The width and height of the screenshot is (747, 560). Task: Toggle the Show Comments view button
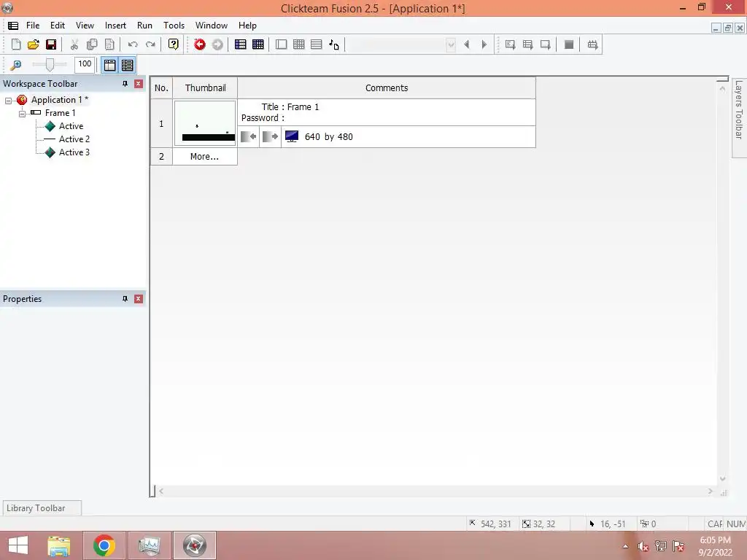128,65
